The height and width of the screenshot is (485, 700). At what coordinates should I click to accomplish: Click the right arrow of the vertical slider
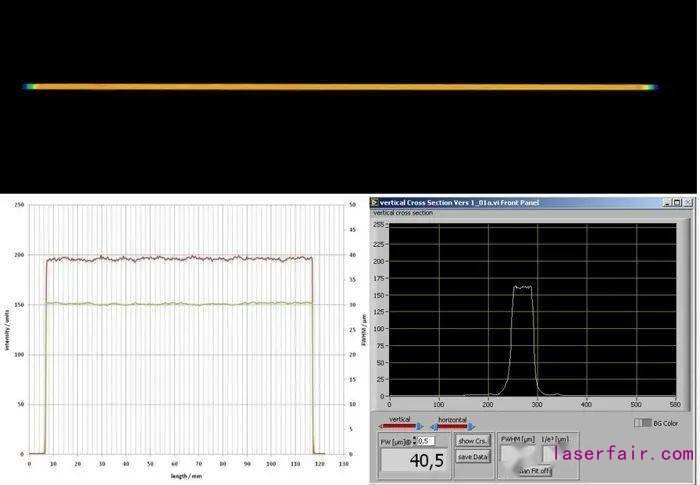(419, 427)
